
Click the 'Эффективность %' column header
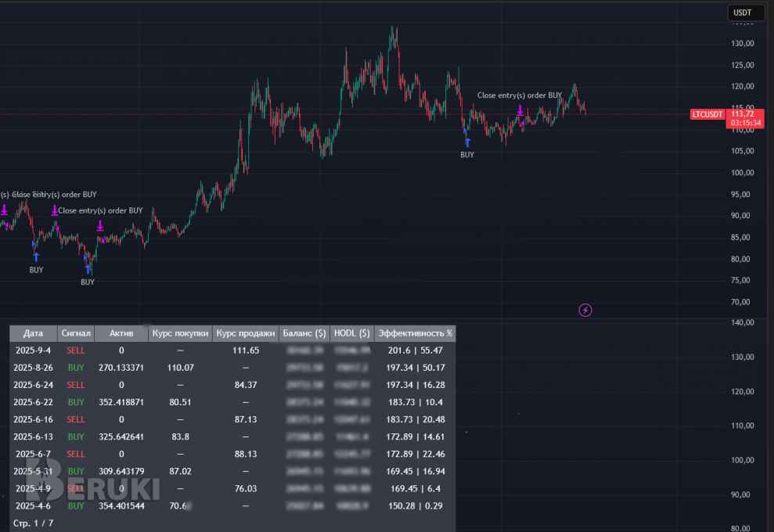pyautogui.click(x=415, y=333)
